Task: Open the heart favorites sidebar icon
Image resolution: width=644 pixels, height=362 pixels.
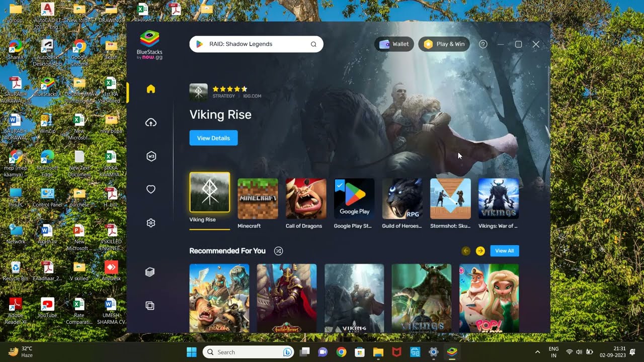Action: tap(150, 190)
